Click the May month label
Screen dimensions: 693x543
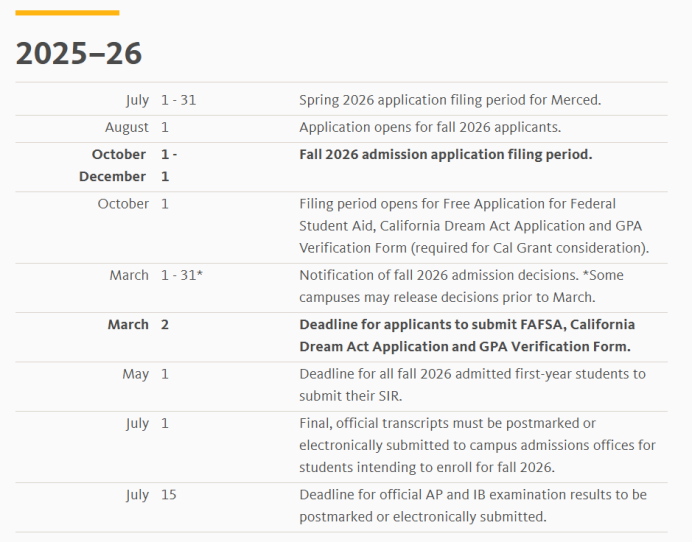[135, 374]
